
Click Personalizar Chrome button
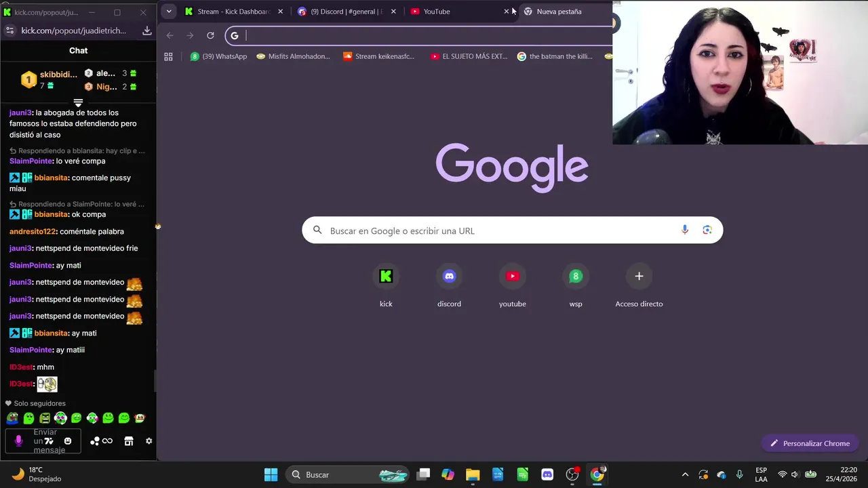click(x=810, y=443)
